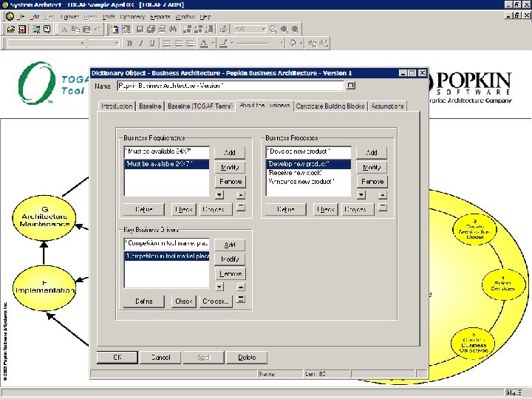Click the Zoom In magnifier icon

point(284,29)
